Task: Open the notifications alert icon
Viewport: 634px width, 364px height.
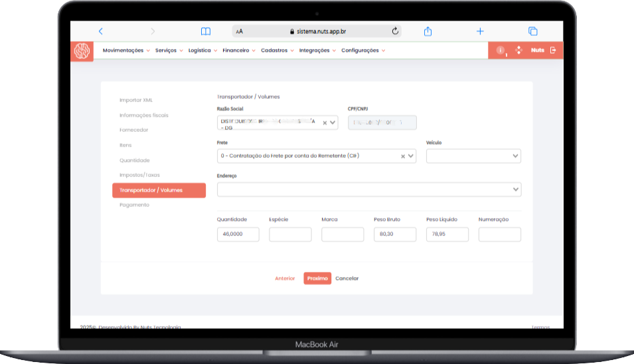Action: tap(501, 50)
